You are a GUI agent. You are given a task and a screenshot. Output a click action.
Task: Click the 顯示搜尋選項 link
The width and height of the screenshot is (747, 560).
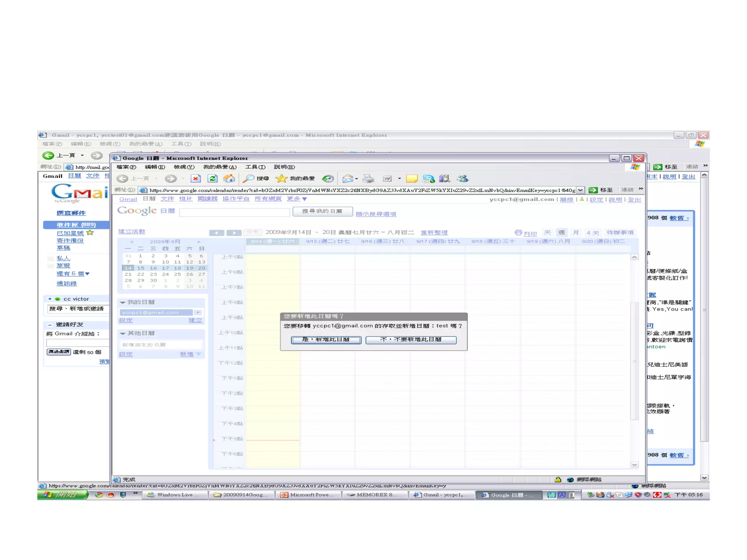(376, 214)
